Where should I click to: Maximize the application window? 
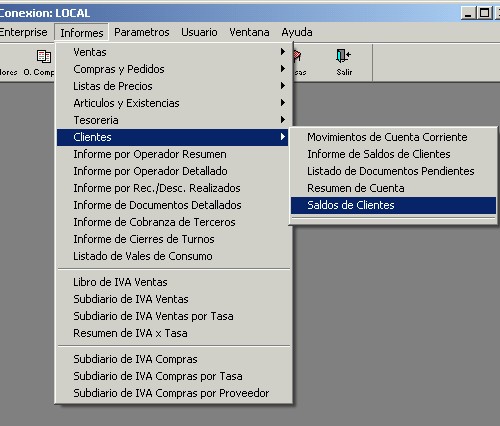(x=484, y=13)
